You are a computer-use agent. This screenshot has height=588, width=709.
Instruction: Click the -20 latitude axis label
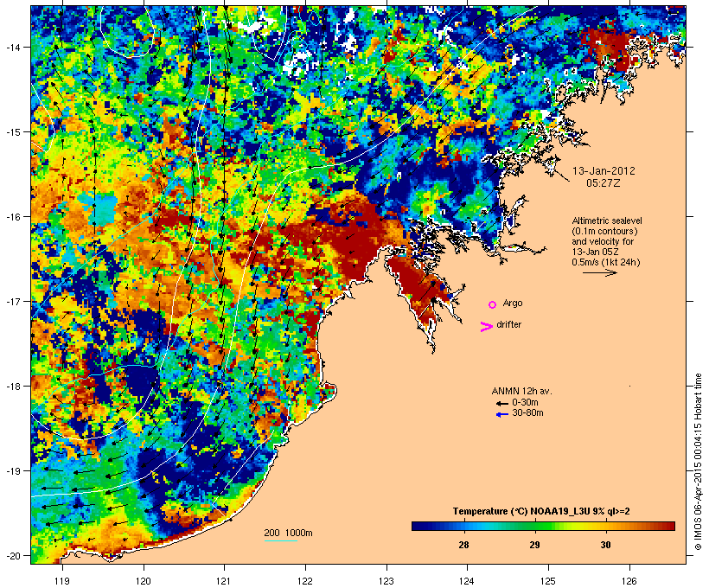[x=12, y=555]
